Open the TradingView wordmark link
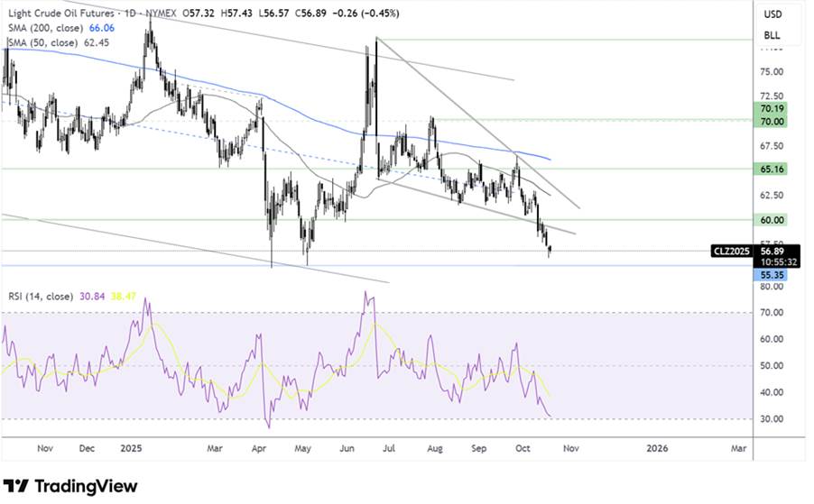Image resolution: width=814 pixels, height=504 pixels. (86, 486)
